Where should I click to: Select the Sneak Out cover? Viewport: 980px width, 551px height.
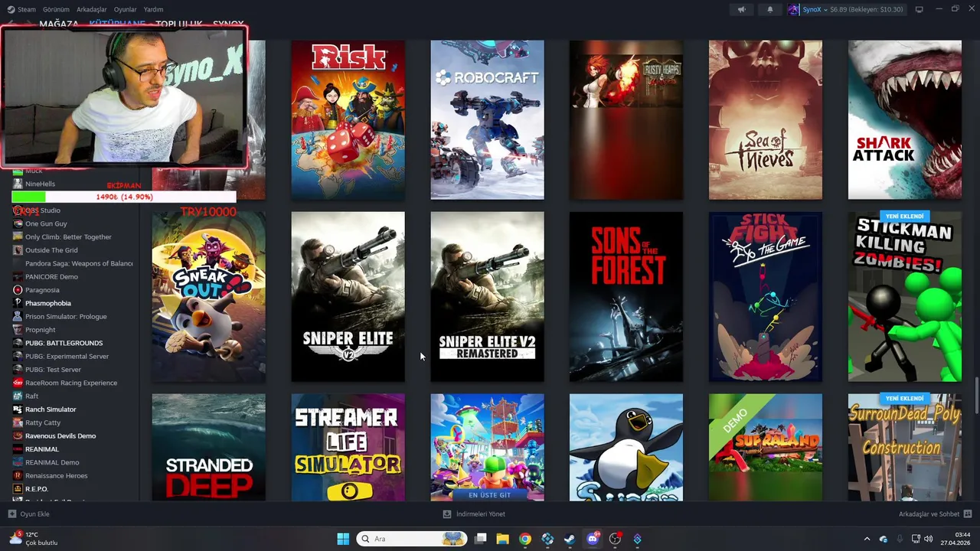coord(209,297)
